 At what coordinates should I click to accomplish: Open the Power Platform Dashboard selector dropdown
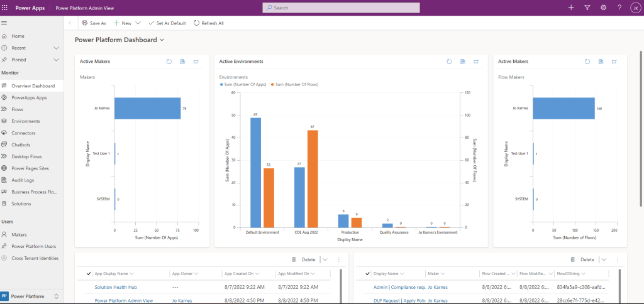coord(162,40)
